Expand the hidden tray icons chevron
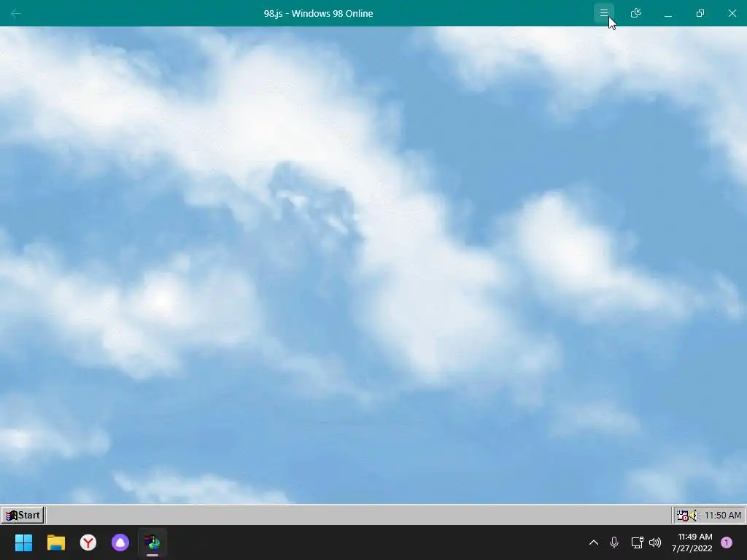 [x=594, y=542]
